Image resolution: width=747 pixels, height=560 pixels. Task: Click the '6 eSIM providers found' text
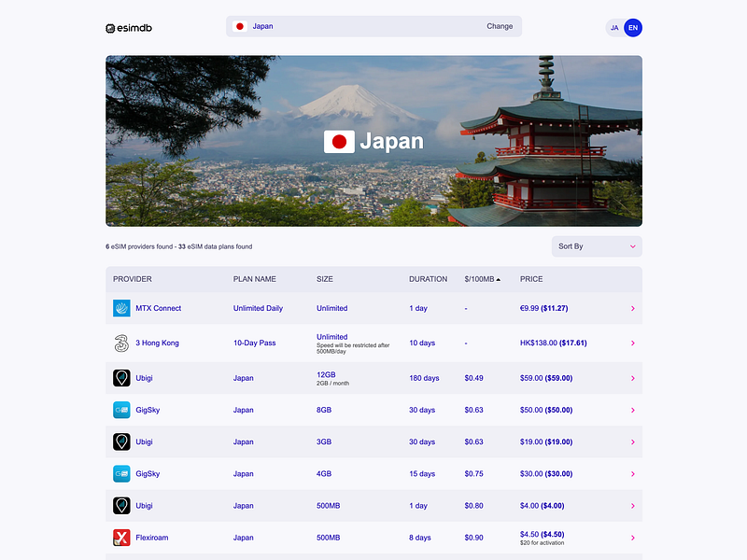coord(139,246)
